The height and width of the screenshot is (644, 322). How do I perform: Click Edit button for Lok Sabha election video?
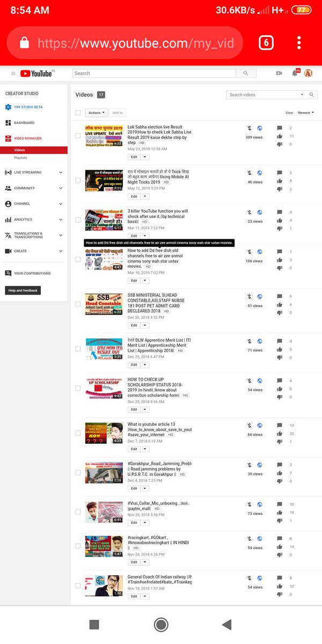(134, 157)
